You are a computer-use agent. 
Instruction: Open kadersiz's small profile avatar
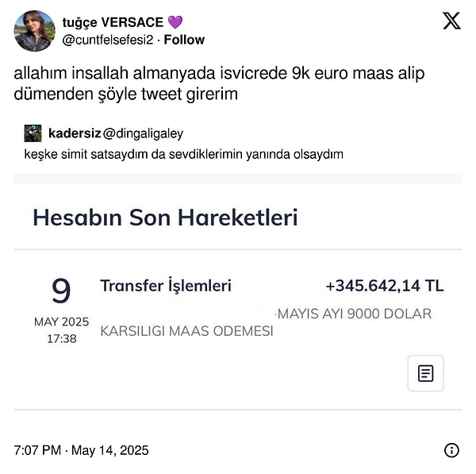click(x=33, y=133)
